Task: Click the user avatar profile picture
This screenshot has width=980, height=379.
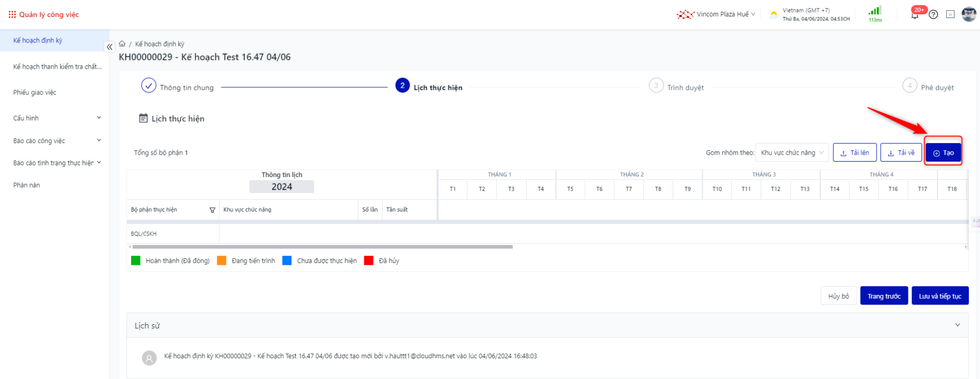Action: [x=969, y=14]
